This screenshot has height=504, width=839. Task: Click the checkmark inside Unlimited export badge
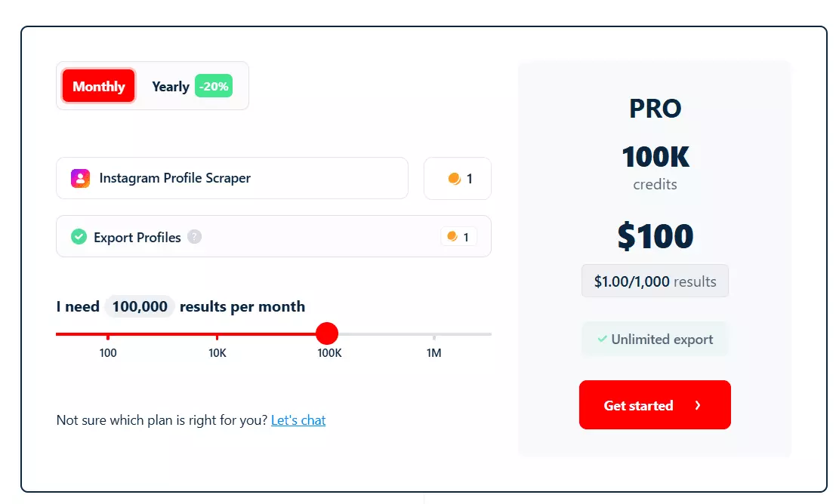(603, 340)
